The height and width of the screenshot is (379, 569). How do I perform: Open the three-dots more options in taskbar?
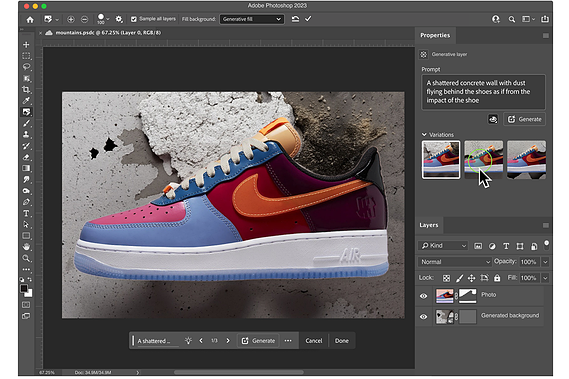[x=288, y=341]
